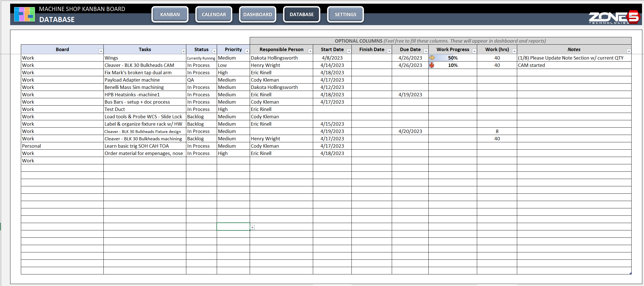The image size is (644, 286).
Task: Open the Responsible Person filter
Action: (x=310, y=51)
